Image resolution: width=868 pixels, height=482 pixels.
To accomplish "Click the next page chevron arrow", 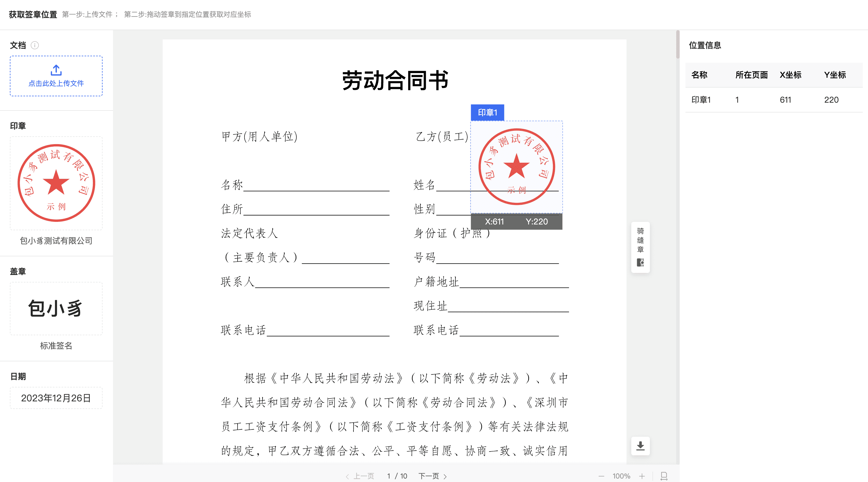I will 445,476.
